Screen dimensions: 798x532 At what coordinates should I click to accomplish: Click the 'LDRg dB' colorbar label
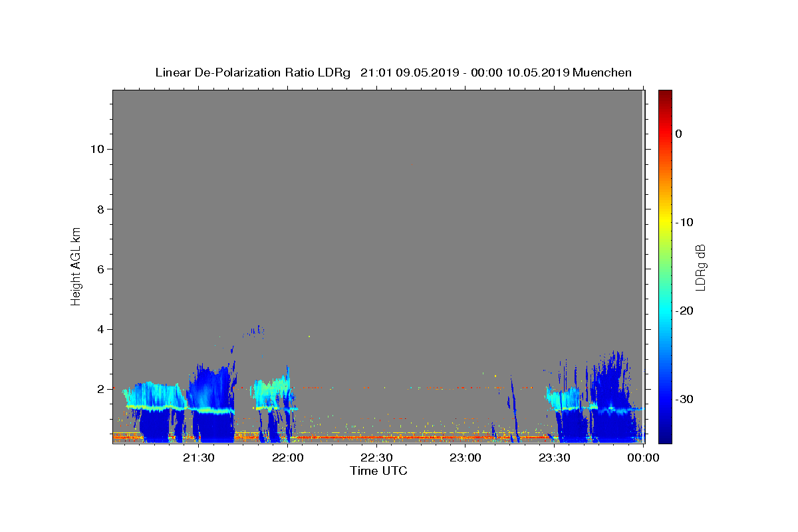pos(700,267)
